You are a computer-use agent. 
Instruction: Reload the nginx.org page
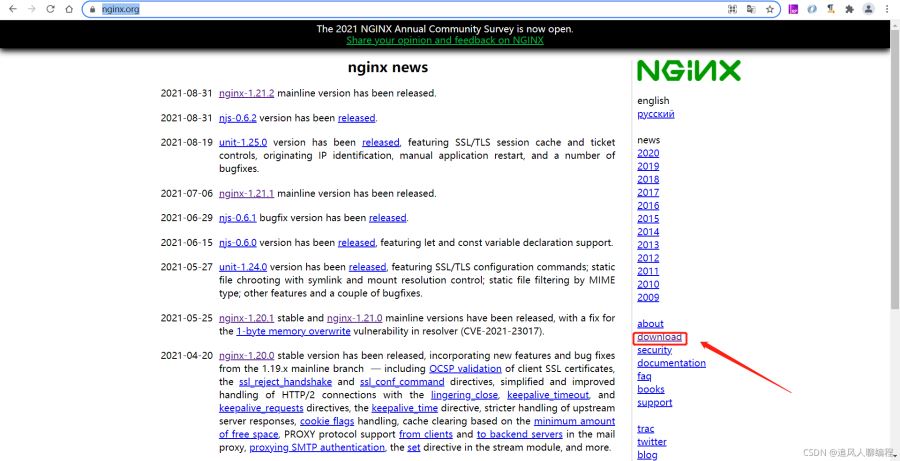coord(51,9)
